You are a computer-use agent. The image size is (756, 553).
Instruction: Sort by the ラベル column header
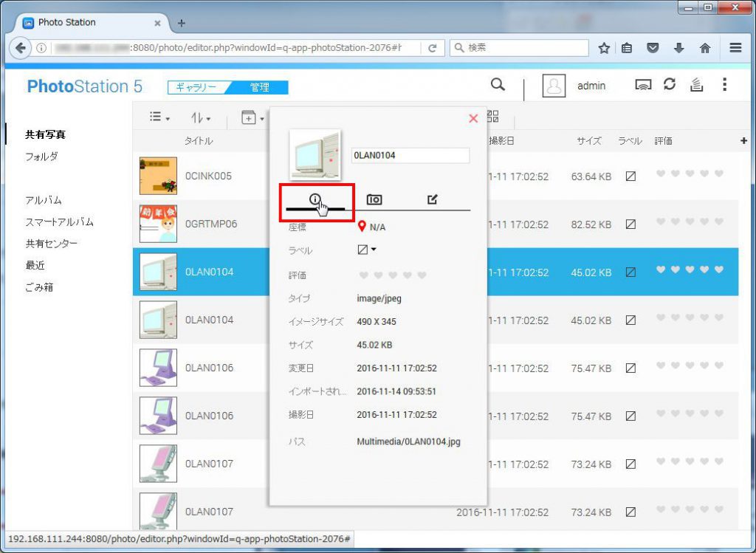coord(630,141)
